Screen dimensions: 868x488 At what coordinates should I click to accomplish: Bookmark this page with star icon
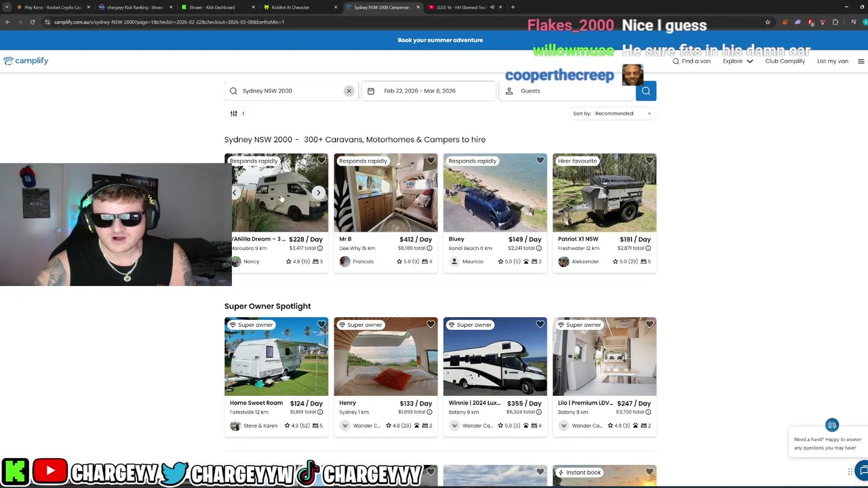point(768,22)
